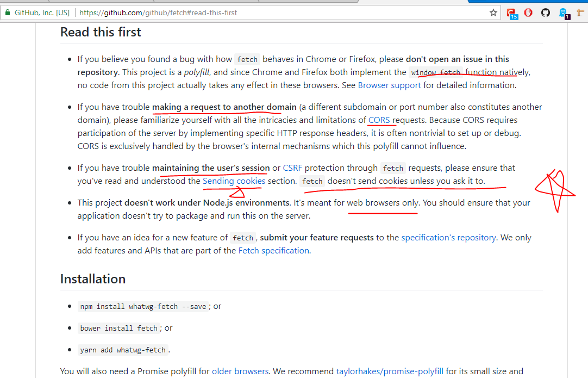Click 'GitHub, Inc. [US]' certificate label
Viewport: 588px width, 378px height.
click(x=42, y=13)
